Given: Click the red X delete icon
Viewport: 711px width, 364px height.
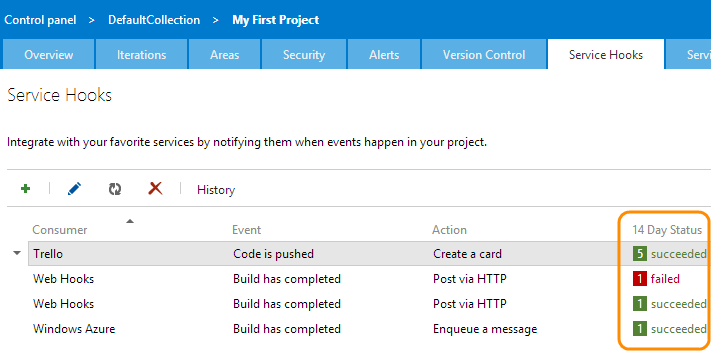Looking at the screenshot, I should 155,188.
